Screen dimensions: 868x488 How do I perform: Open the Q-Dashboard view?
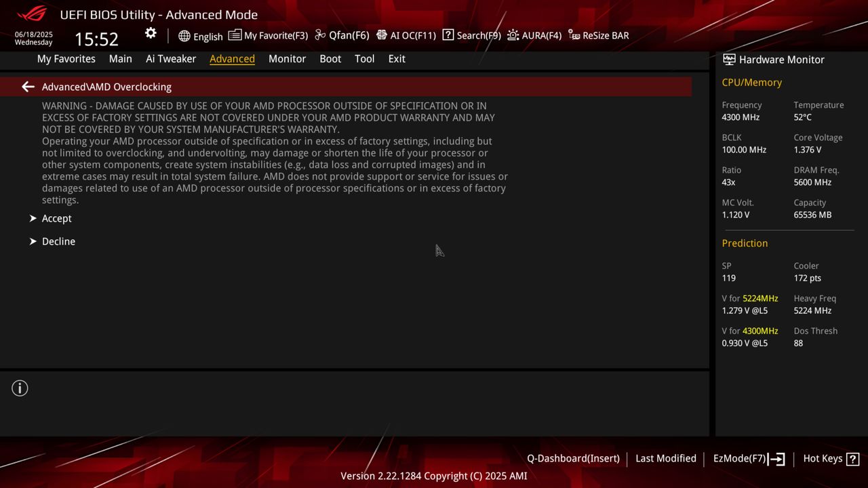(x=573, y=458)
